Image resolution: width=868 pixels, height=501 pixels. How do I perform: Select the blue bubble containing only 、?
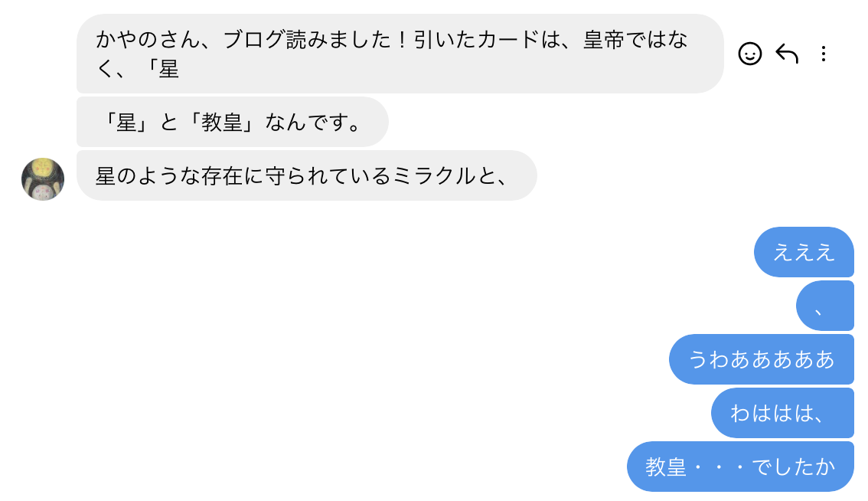[824, 306]
